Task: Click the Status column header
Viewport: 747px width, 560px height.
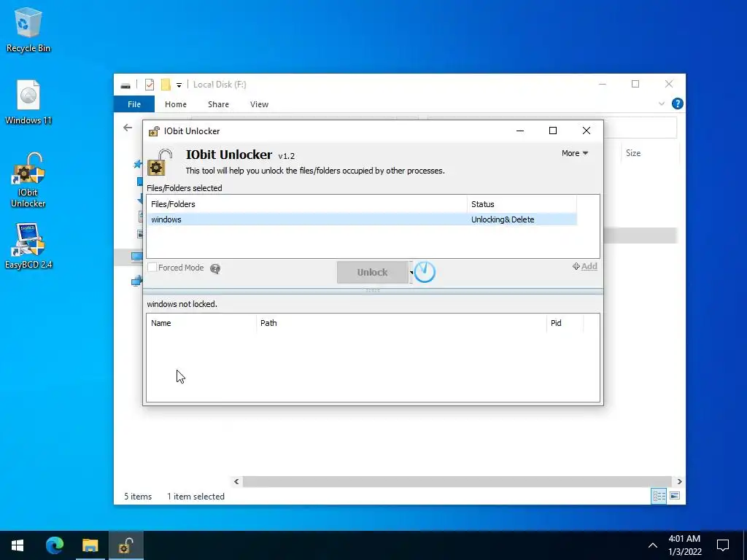Action: tap(522, 204)
